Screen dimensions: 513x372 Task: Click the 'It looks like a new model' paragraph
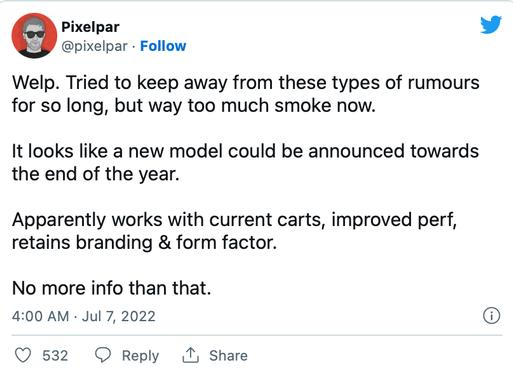[245, 162]
